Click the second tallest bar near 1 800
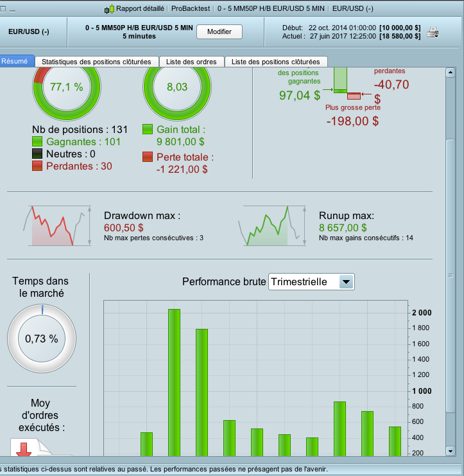The image size is (464, 476). coord(202,392)
